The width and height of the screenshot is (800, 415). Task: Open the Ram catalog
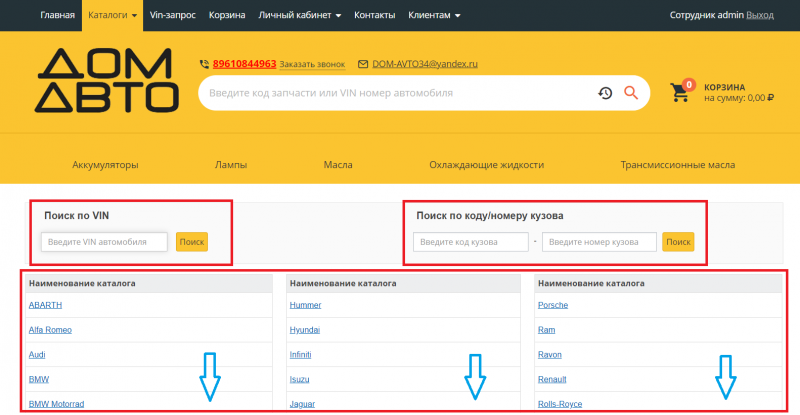click(x=546, y=330)
